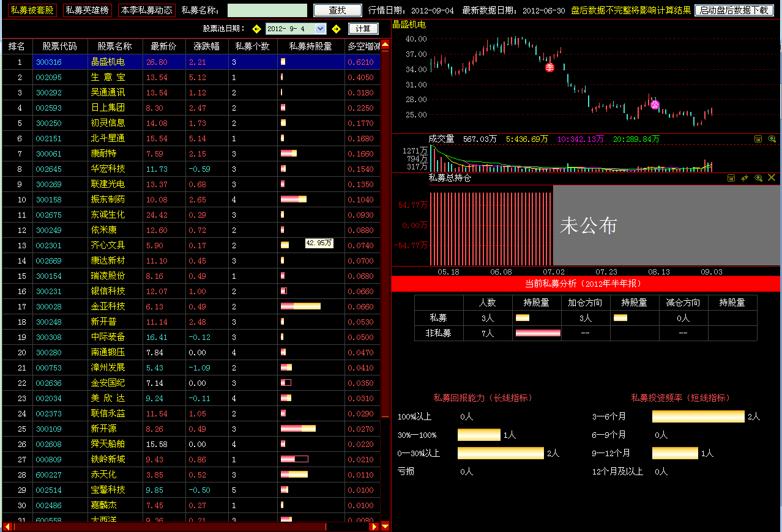Click up-down swap arrows icon in 私募总持仓 panel
The image size is (782, 532).
(x=745, y=178)
